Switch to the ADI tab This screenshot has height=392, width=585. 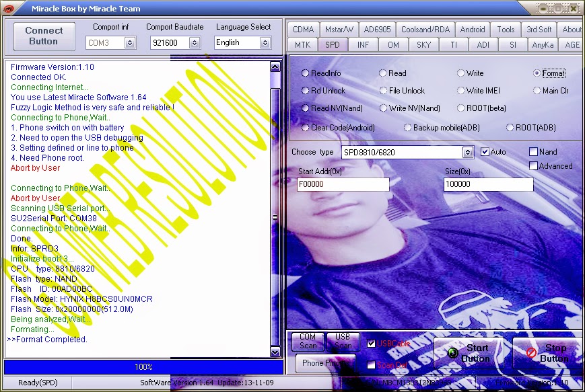pyautogui.click(x=483, y=45)
